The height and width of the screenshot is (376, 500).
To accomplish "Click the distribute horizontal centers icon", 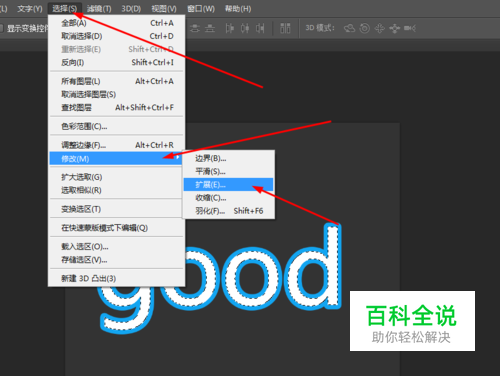I will (245, 29).
